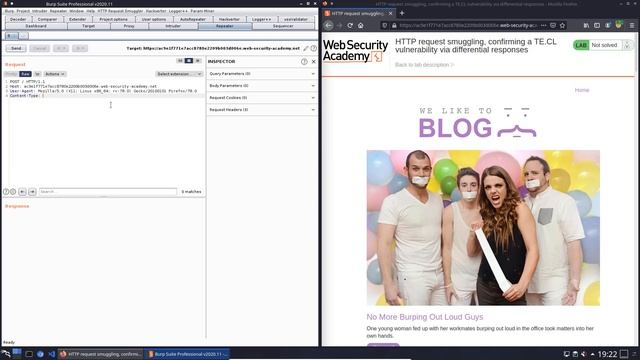
Task: Go to previous search match arrow
Action: pyautogui.click(x=22, y=191)
